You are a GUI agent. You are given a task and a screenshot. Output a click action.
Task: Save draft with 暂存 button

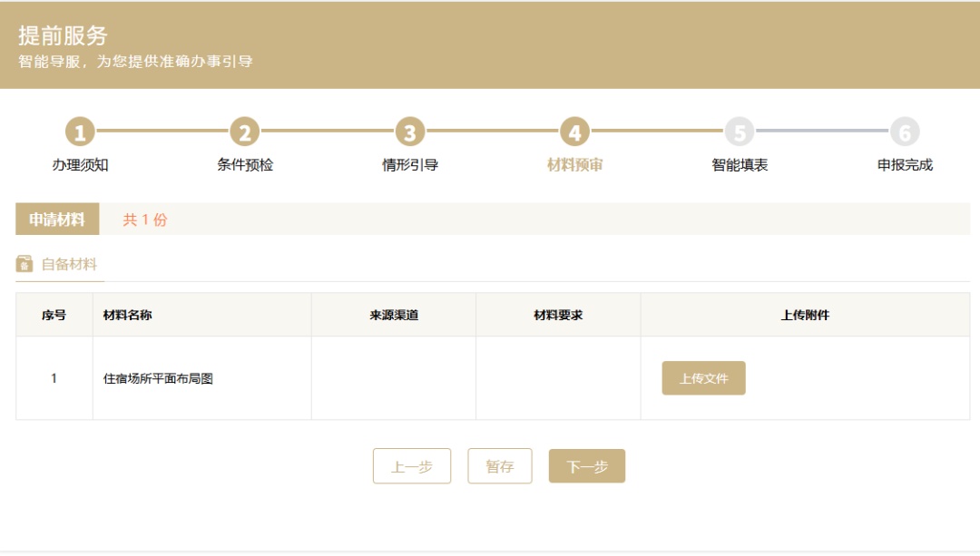click(500, 466)
